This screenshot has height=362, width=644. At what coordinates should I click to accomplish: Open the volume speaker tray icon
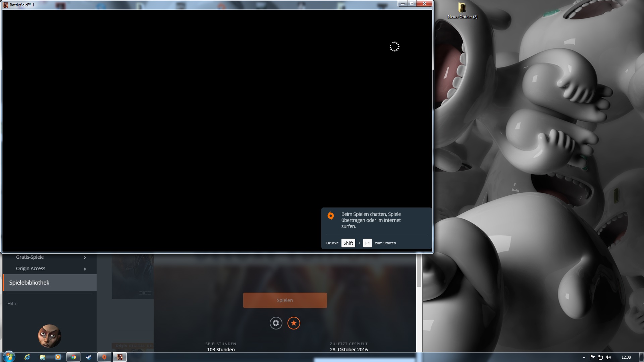(608, 357)
